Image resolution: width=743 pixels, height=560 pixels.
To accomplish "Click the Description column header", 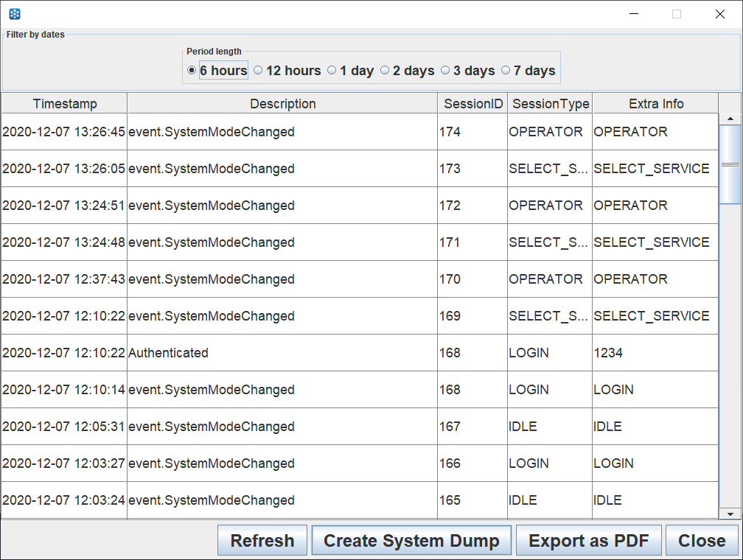I will pos(283,104).
